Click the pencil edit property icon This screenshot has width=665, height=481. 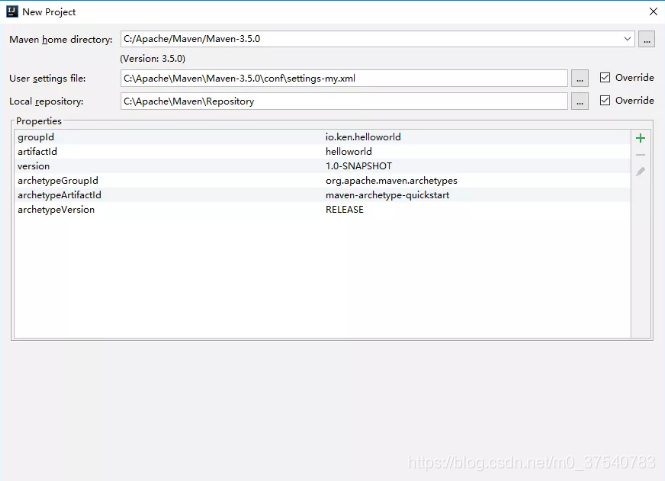click(x=640, y=171)
